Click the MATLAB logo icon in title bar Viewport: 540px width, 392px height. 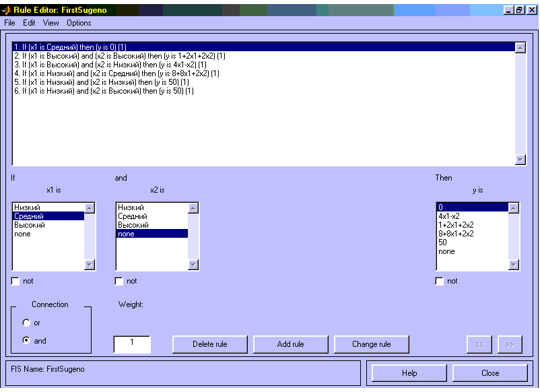click(7, 10)
